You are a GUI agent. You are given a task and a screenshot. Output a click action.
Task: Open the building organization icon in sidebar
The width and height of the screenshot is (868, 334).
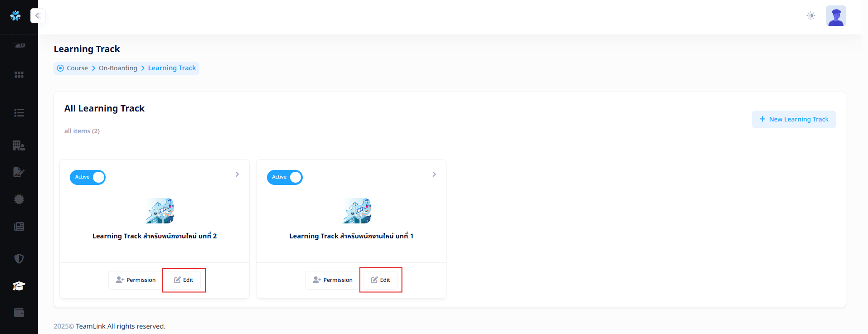tap(19, 145)
